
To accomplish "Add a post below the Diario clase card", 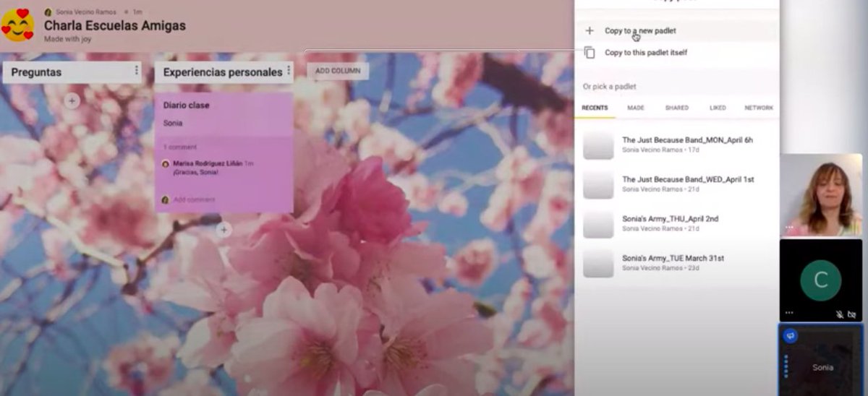I will tap(224, 230).
